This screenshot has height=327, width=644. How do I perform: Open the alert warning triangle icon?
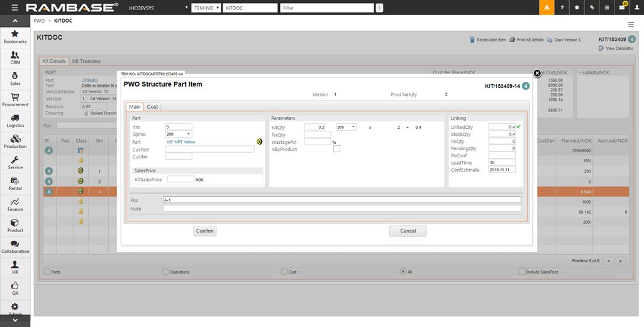[547, 8]
